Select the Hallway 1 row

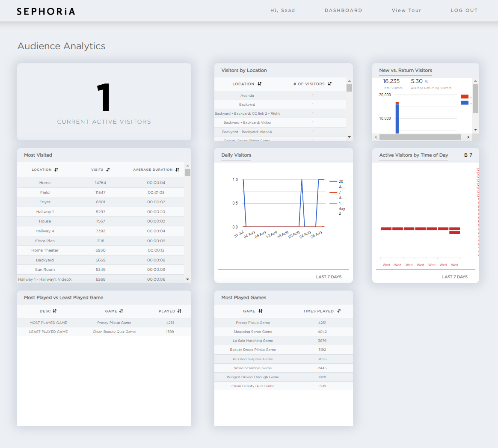point(101,212)
